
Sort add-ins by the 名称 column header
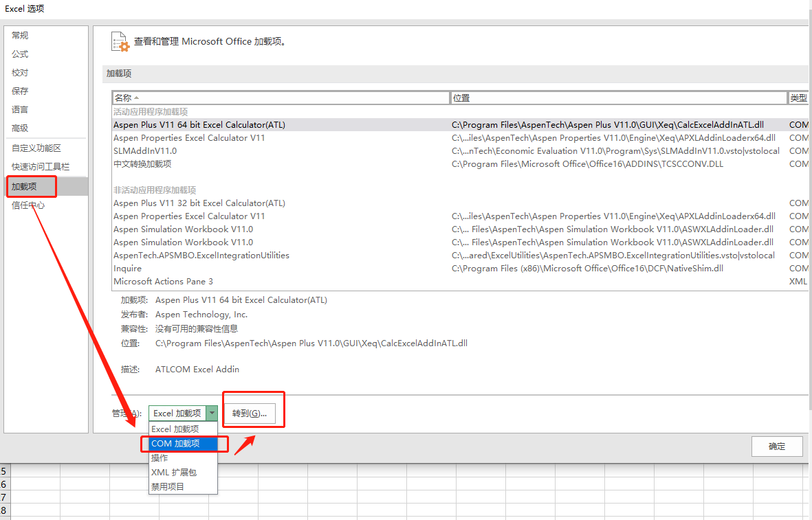pos(280,98)
